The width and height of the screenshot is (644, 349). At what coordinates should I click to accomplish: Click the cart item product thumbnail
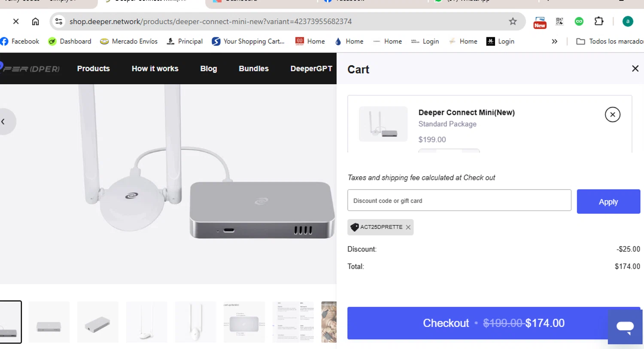[x=383, y=124]
